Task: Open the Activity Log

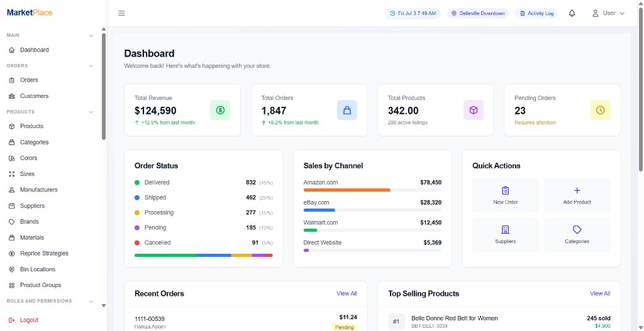Action: [536, 14]
